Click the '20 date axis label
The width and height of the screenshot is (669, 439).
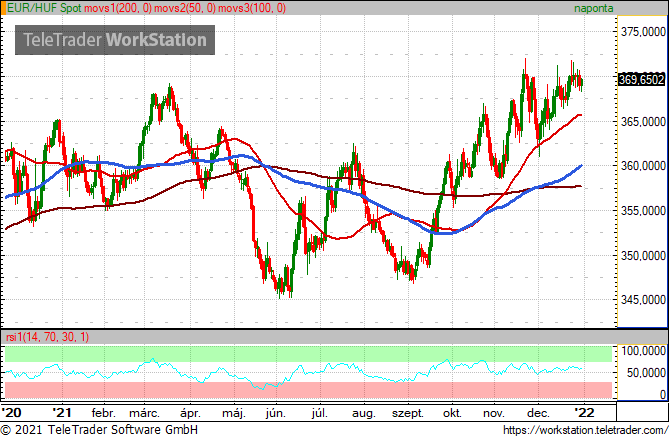12,413
